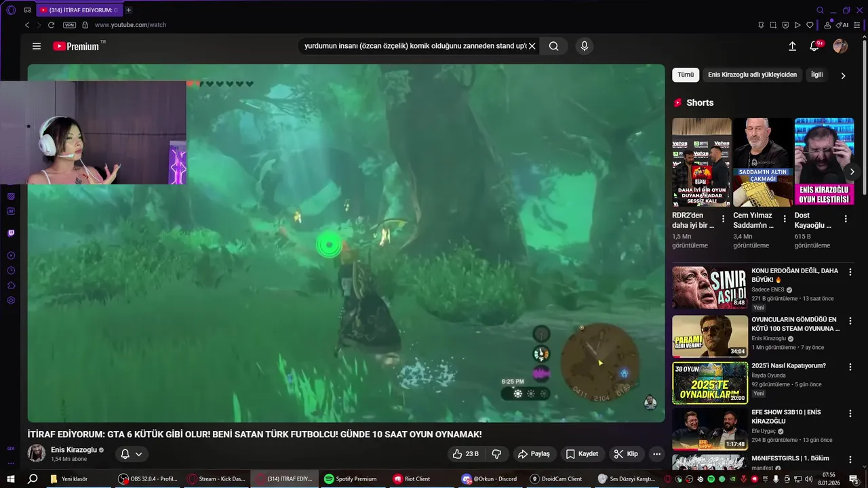Open a new browser tab with plus
This screenshot has width=868, height=488.
(x=128, y=10)
